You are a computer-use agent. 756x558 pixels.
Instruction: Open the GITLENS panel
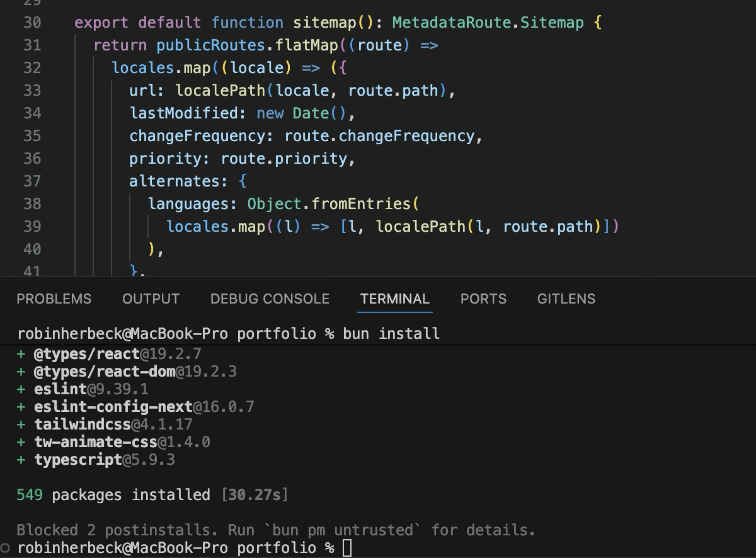(565, 299)
